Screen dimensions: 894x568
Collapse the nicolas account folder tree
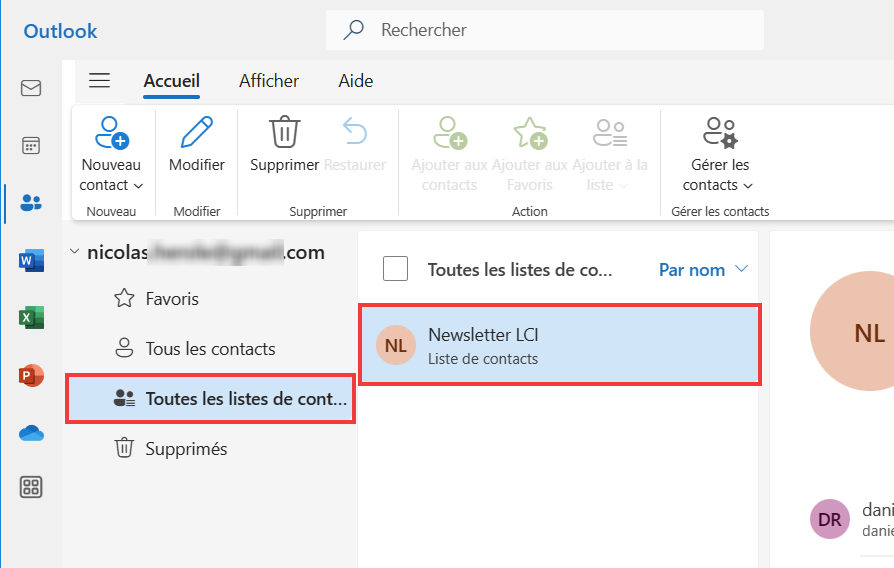tap(74, 251)
